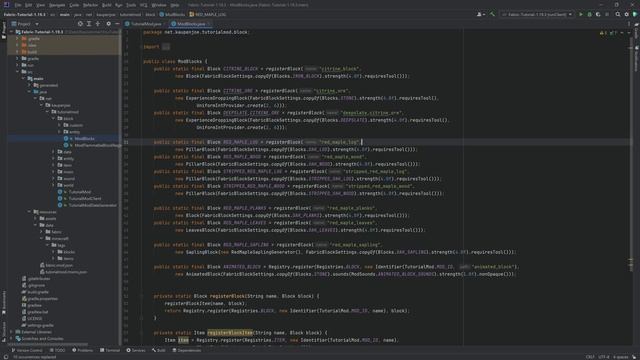640x360 pixels.
Task: Click the Expand All icon in Project panel
Action: click(x=89, y=24)
